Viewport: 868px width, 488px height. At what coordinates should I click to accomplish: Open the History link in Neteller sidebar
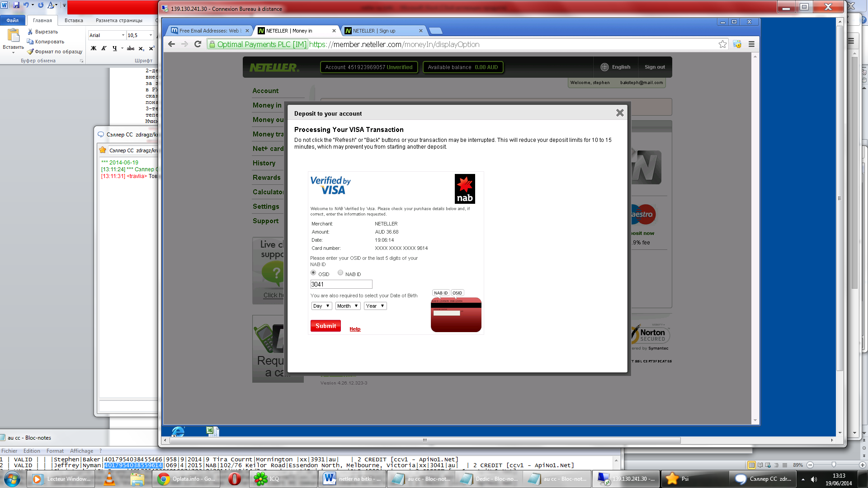coord(264,163)
